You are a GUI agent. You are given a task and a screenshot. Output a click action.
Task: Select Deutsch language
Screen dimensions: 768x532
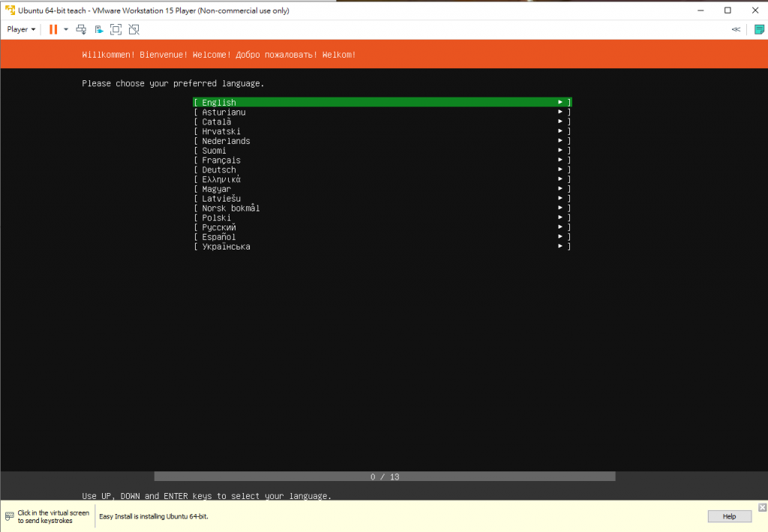click(x=382, y=169)
